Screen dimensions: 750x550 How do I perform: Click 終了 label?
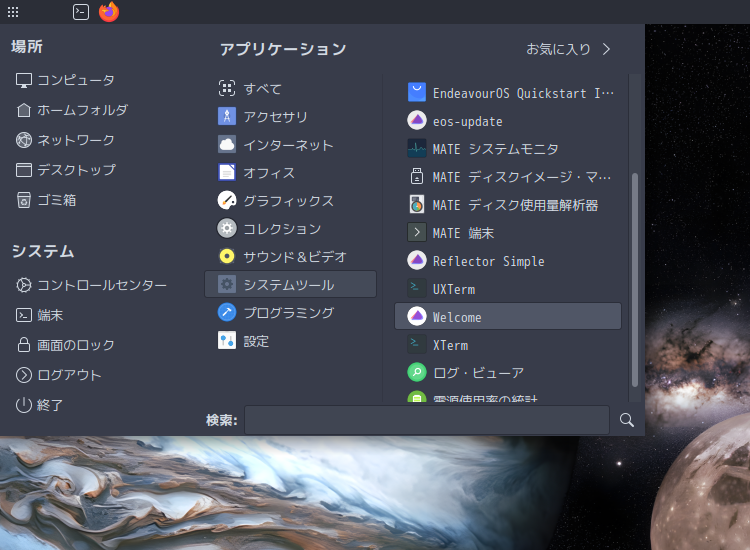(50, 405)
